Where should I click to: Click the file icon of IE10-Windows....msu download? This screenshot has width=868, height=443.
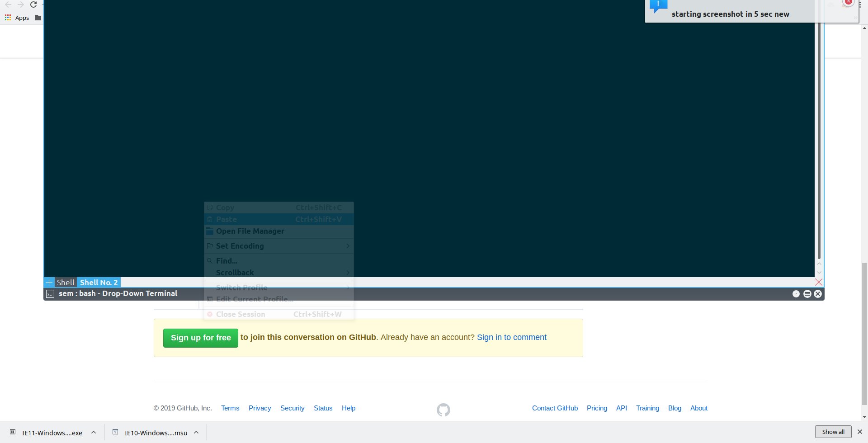click(115, 432)
